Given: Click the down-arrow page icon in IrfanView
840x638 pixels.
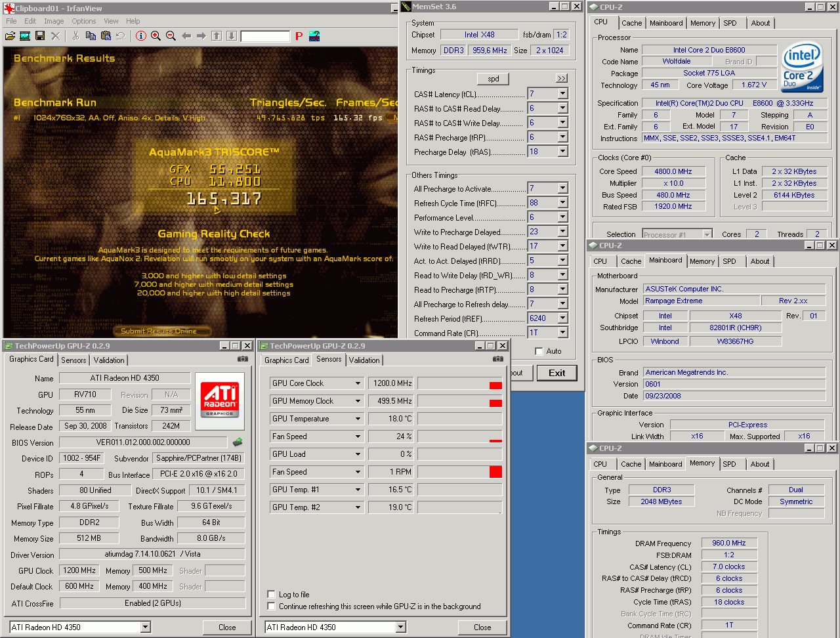Looking at the screenshot, I should (232, 36).
